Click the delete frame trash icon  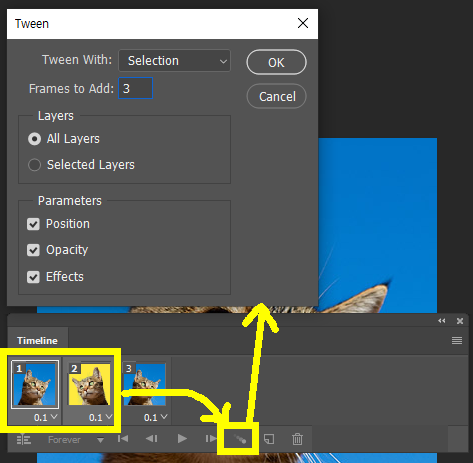pos(297,439)
